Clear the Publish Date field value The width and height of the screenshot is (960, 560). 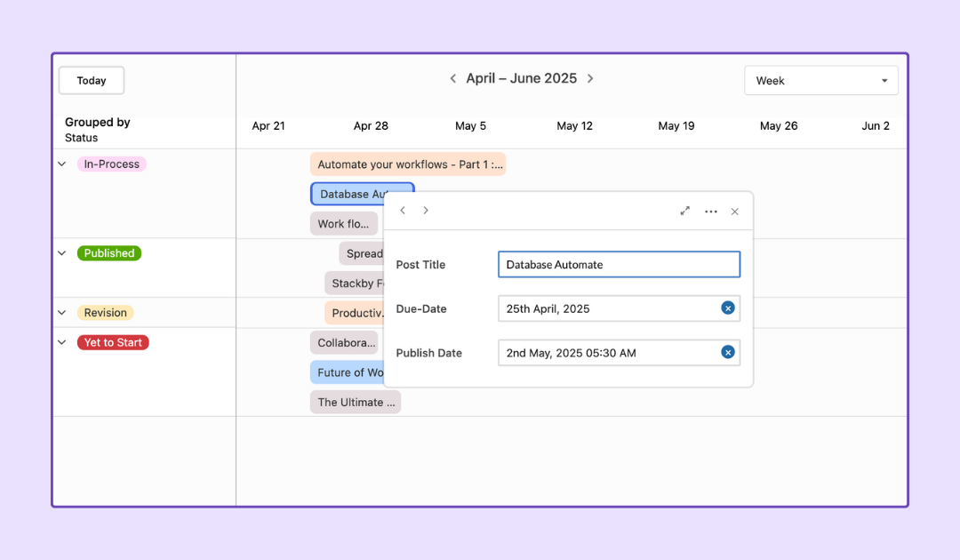(728, 352)
